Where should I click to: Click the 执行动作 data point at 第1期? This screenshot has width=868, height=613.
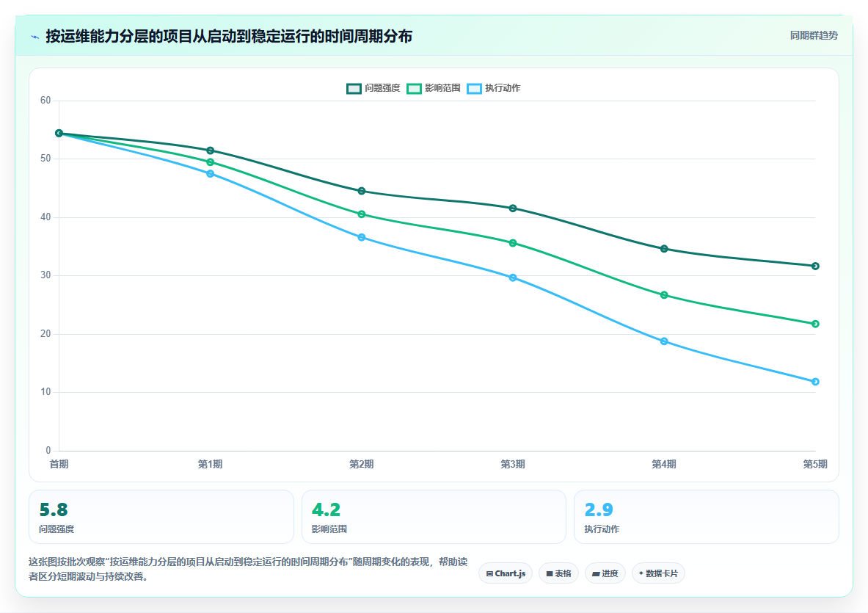[x=211, y=174]
